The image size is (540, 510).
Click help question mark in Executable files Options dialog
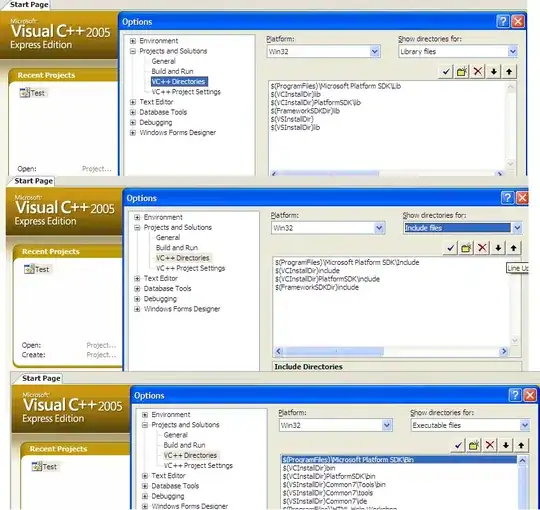pyautogui.click(x=515, y=395)
